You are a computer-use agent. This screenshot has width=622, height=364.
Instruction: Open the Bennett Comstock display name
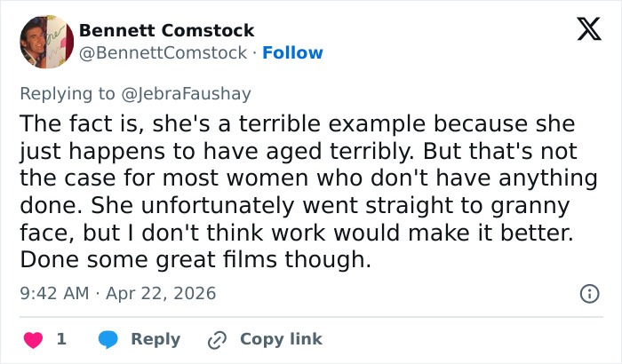pyautogui.click(x=166, y=30)
